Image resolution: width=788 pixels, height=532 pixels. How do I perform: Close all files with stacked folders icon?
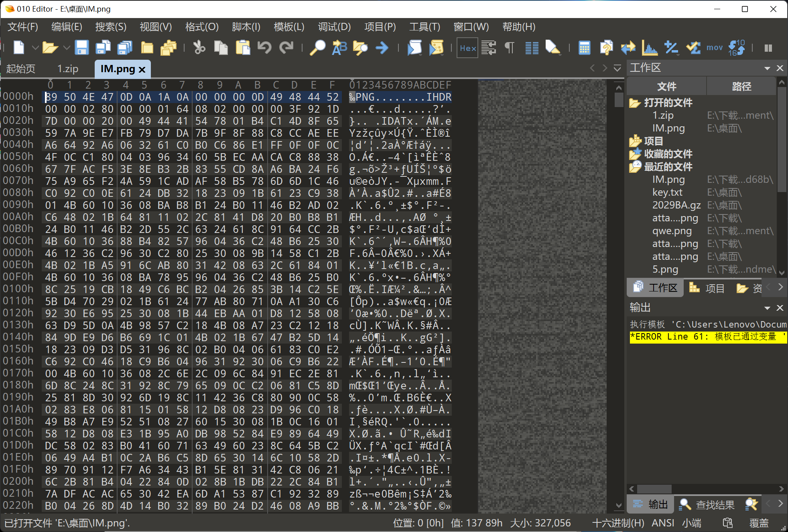169,48
